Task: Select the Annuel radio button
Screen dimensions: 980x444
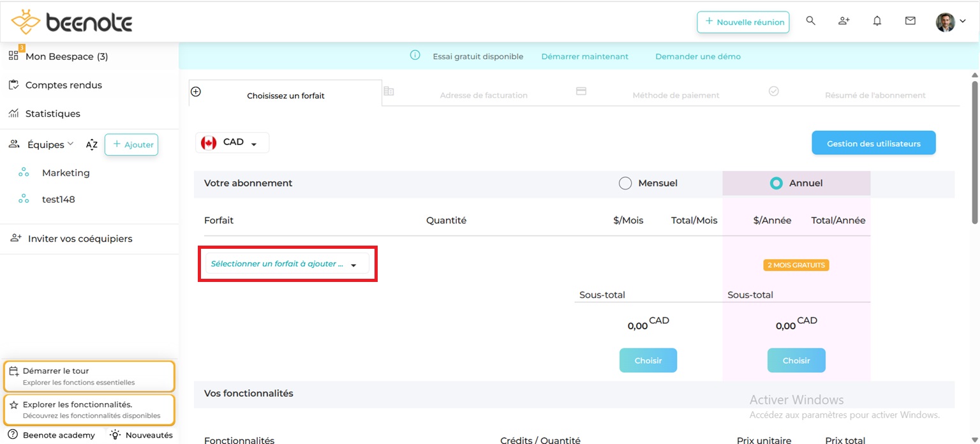Action: click(776, 184)
